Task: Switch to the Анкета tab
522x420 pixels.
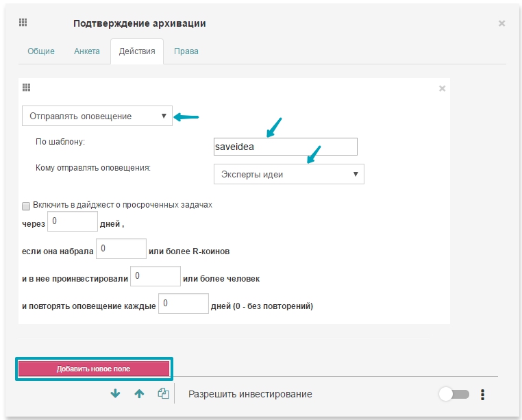Action: (87, 51)
